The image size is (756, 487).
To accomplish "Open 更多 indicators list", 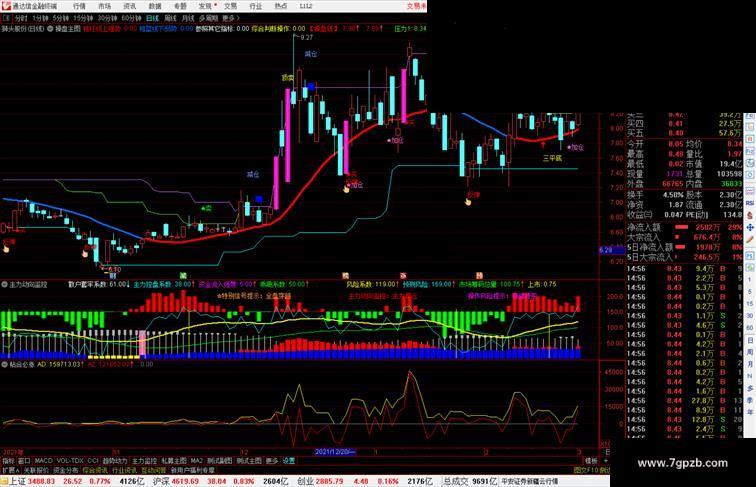I will (272, 461).
